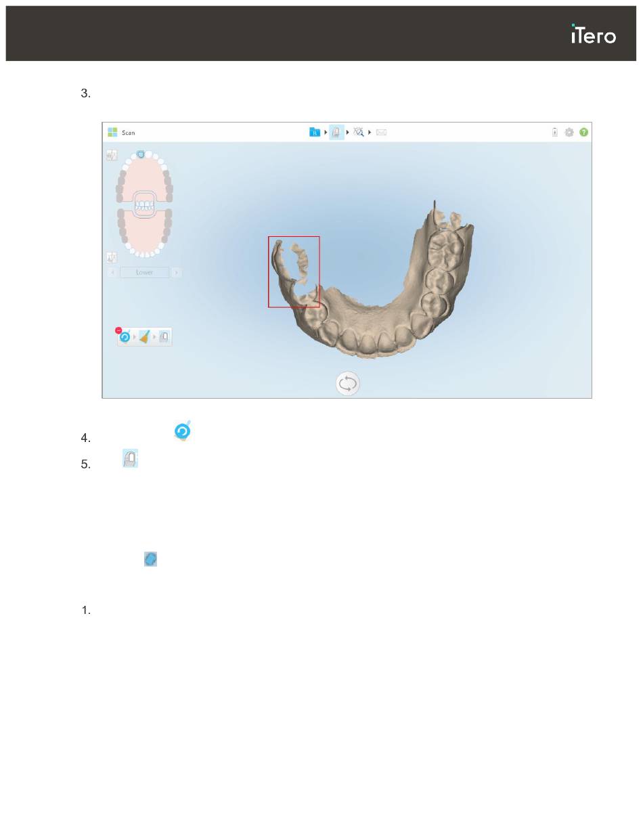Toggle the lower jaw icon beside arch diagram
643x840 pixels.
point(111,257)
